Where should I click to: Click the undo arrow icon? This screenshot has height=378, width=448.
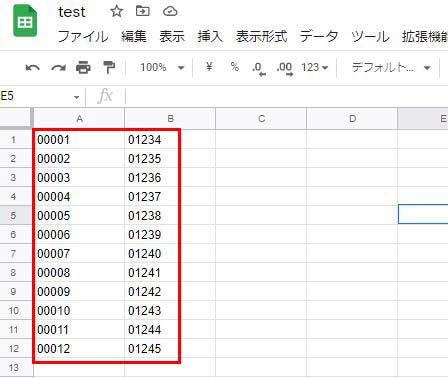[33, 68]
